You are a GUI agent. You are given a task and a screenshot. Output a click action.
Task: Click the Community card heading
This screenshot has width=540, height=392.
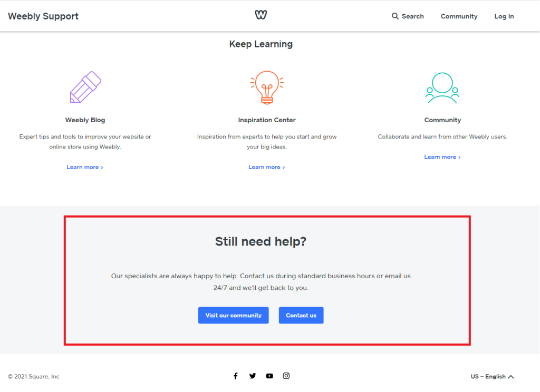(x=442, y=120)
